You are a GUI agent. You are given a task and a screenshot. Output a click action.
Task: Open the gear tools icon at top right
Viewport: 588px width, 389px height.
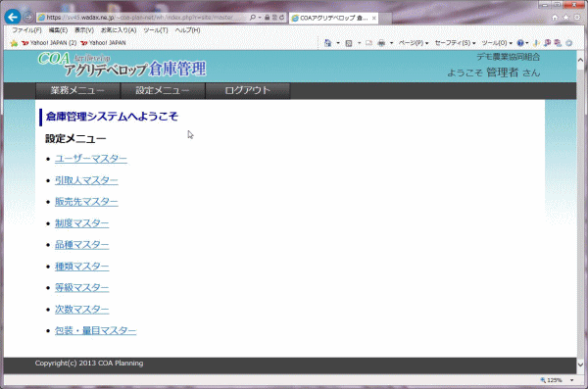pyautogui.click(x=577, y=18)
